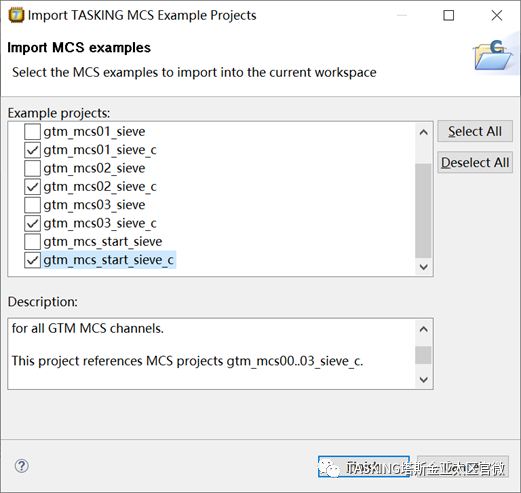Select the gtm_mcs02_sieve_c project name
The height and width of the screenshot is (493, 521).
click(100, 187)
